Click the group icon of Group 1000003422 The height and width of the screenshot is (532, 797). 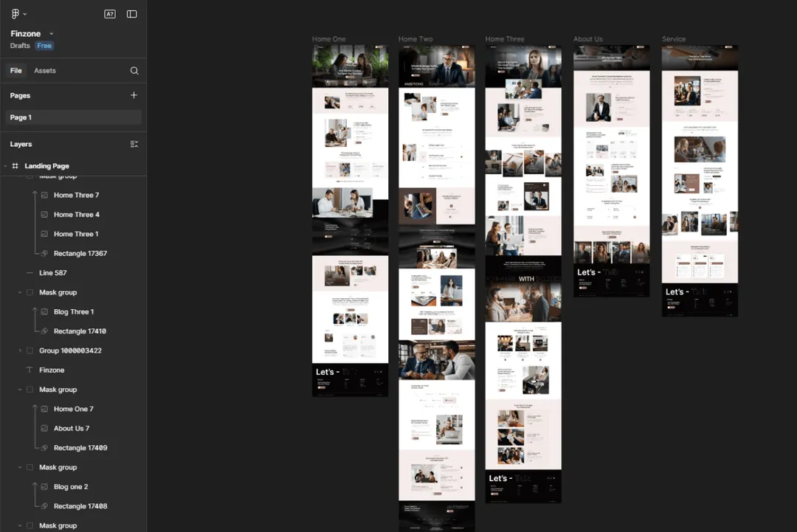pyautogui.click(x=30, y=350)
